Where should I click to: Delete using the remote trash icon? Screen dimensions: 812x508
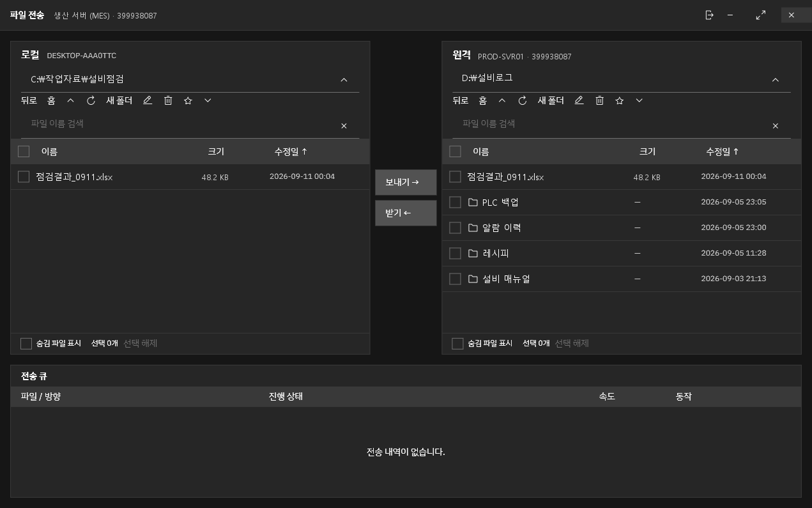point(599,100)
